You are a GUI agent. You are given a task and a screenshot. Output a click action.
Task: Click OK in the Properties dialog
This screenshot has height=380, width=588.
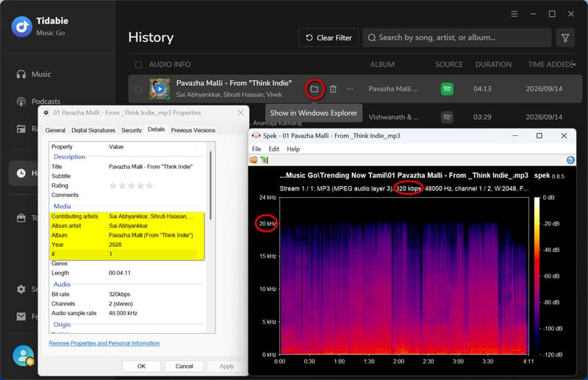141,366
